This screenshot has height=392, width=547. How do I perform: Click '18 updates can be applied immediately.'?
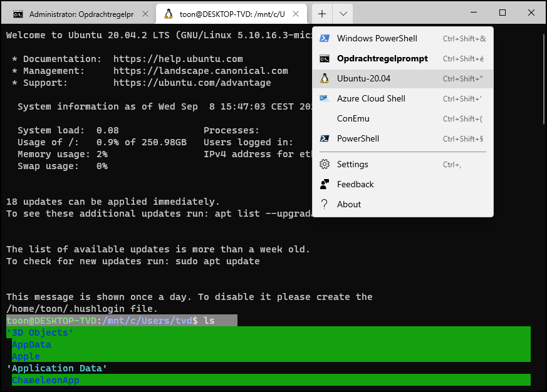[113, 202]
